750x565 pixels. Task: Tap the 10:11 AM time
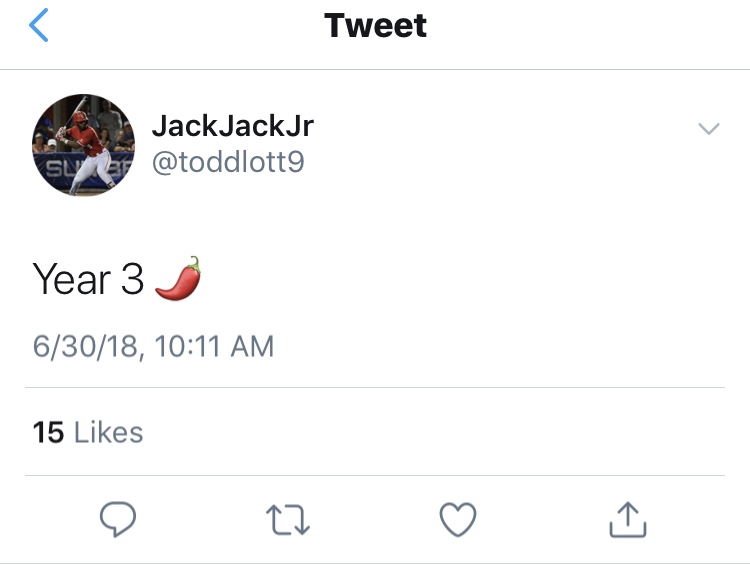click(215, 346)
